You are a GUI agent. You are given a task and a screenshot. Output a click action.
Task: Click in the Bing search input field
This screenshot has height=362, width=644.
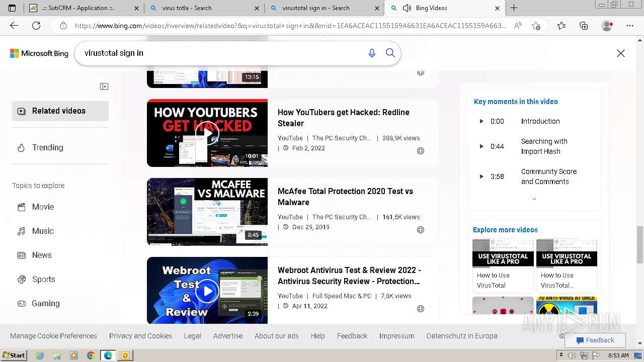(x=221, y=53)
